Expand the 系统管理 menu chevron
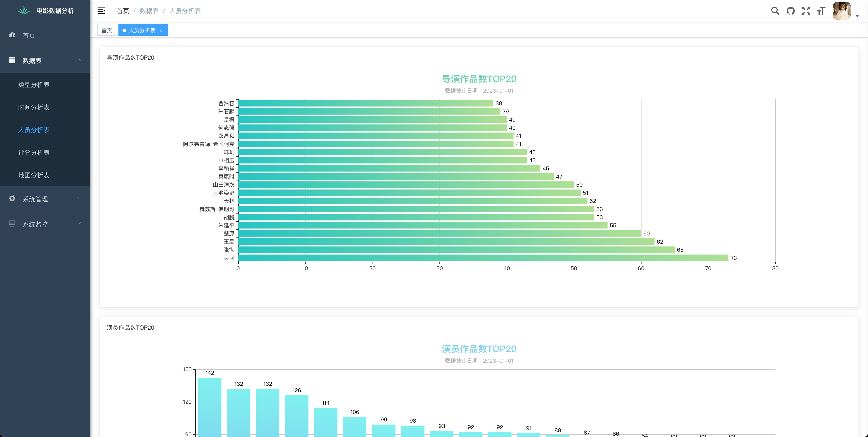 click(78, 198)
